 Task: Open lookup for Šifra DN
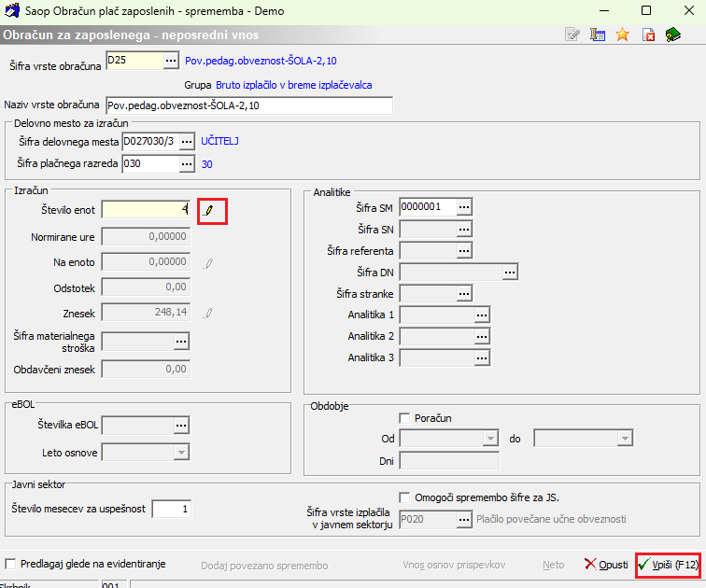[x=510, y=273]
